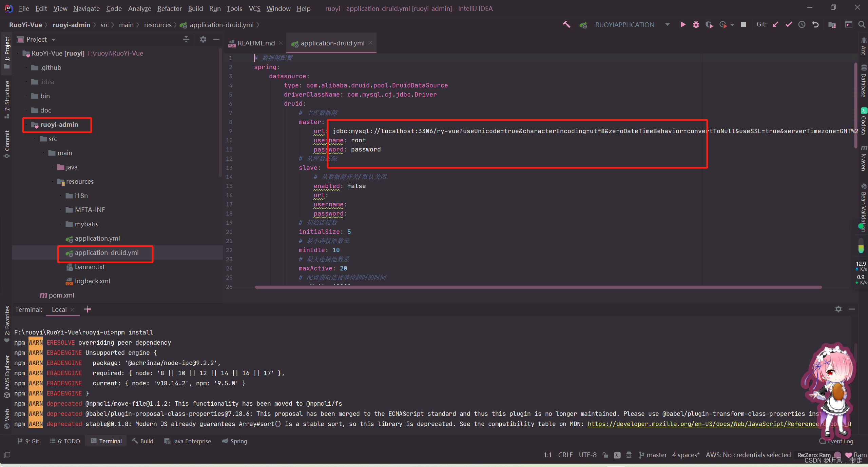Toggle the 2: Favorites tool window
Image resolution: width=868 pixels, height=467 pixels.
coord(7,324)
